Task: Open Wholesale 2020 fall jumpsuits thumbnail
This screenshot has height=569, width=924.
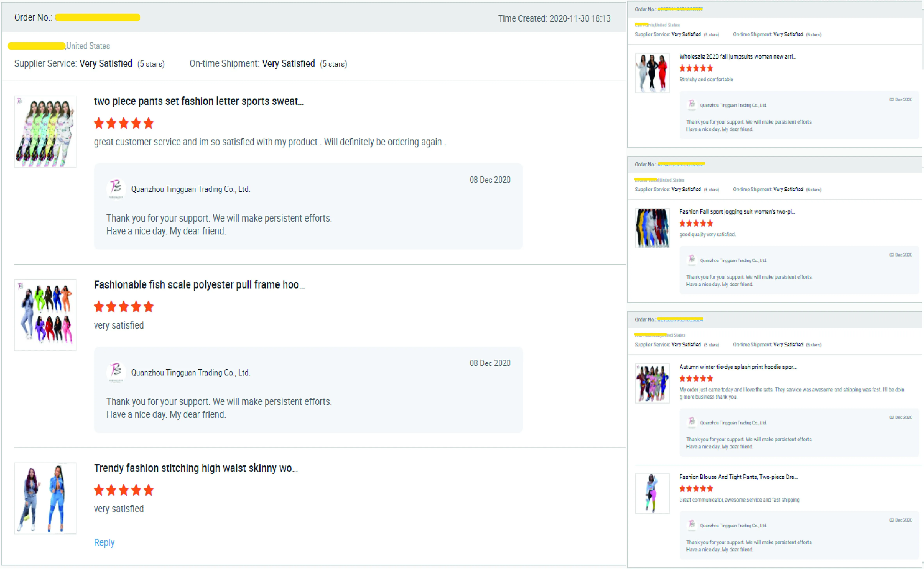Action: [652, 73]
